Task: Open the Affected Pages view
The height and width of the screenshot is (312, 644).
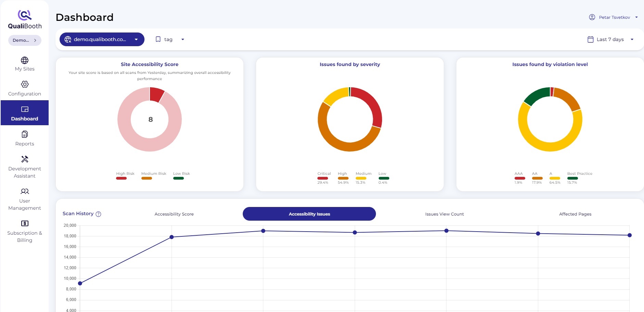Action: [x=575, y=214]
